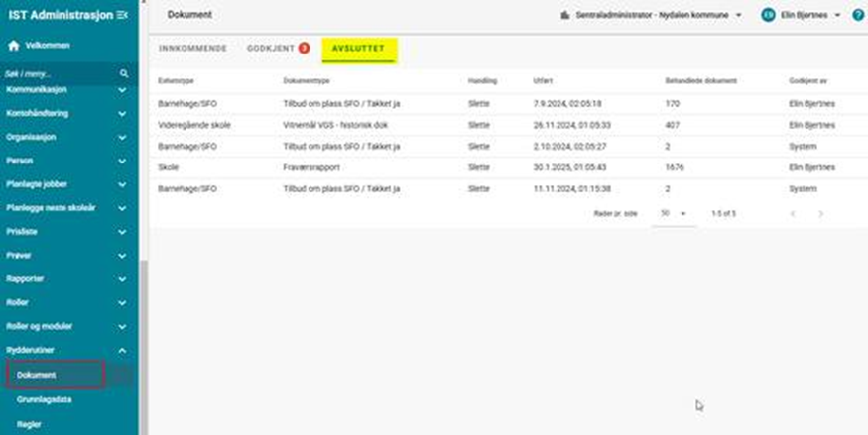Click the Velkommen home icon
Image resolution: width=868 pixels, height=435 pixels.
pos(13,46)
